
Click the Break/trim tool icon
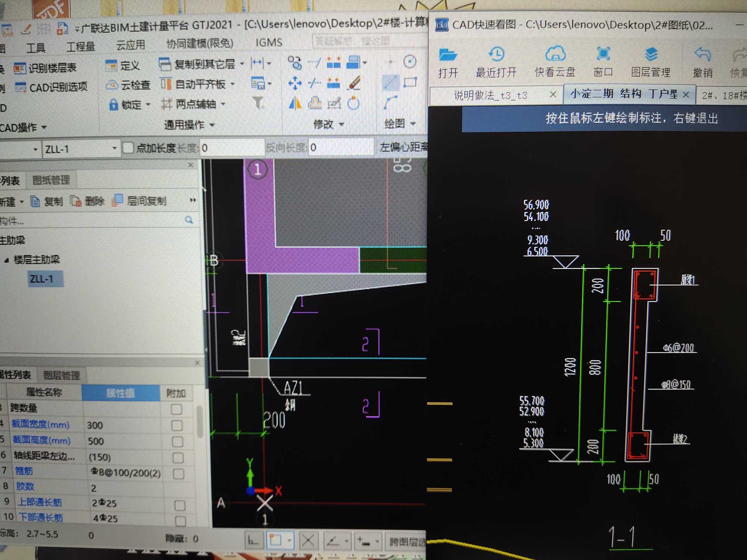(x=314, y=83)
